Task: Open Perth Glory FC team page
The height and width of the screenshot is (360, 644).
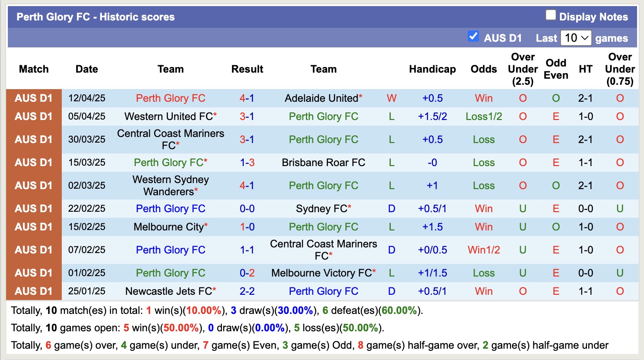Action: pyautogui.click(x=171, y=98)
